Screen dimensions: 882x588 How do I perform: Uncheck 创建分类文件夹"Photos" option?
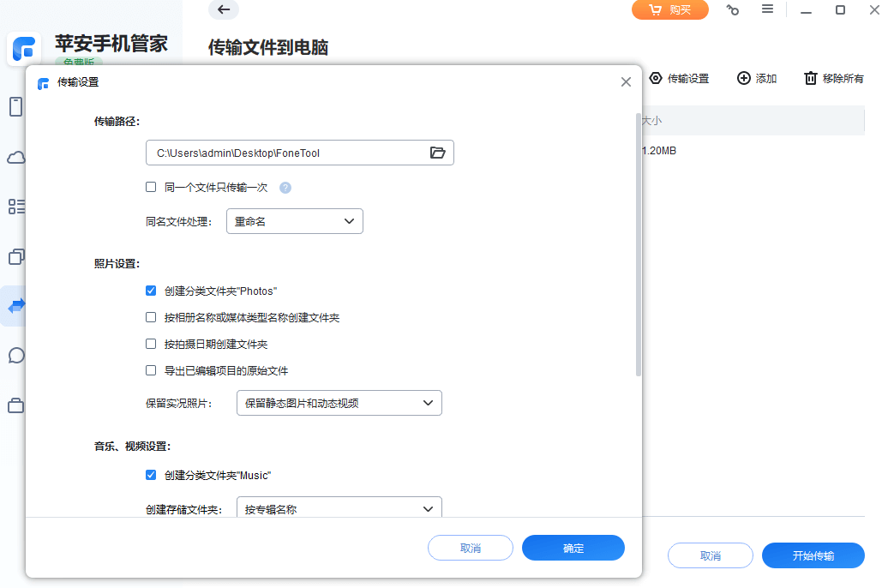151,291
